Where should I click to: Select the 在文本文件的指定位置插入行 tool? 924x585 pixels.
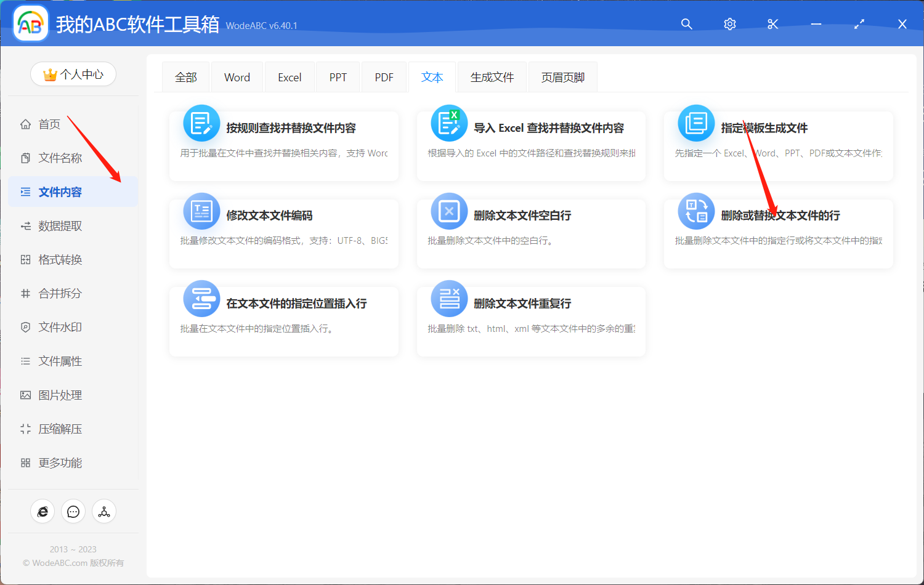(283, 320)
